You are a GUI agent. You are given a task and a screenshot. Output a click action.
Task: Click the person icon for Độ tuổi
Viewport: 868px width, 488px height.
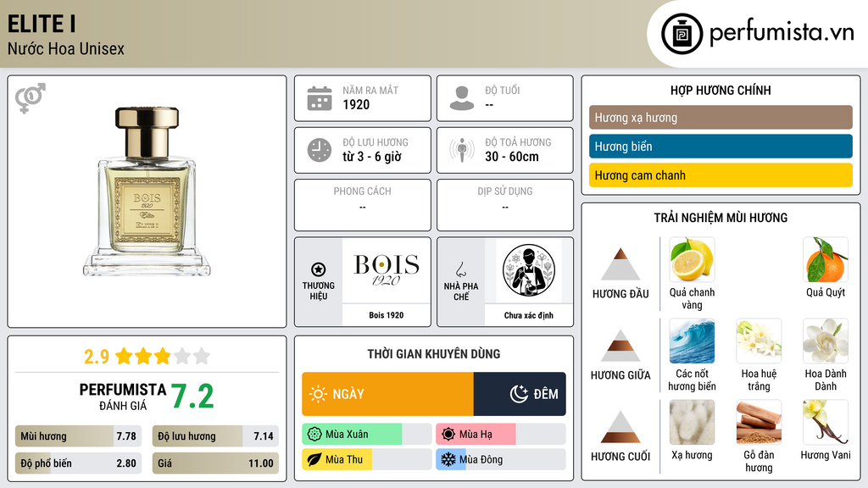[x=462, y=98]
